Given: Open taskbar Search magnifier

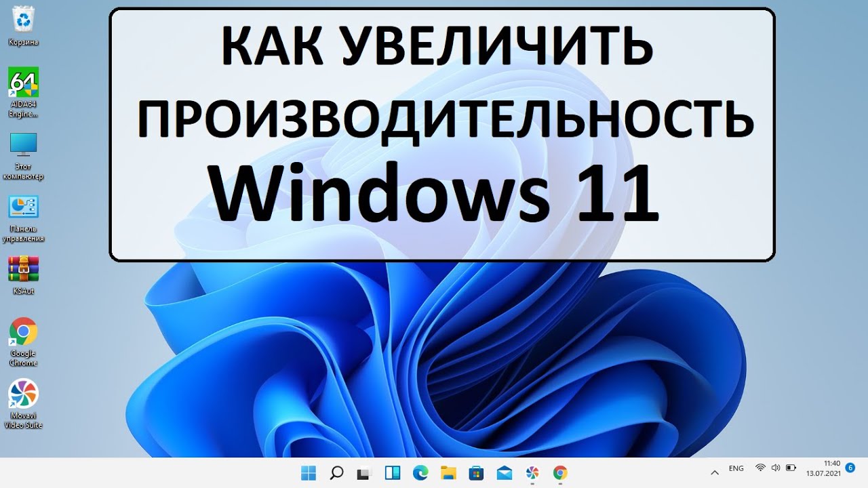Looking at the screenshot, I should (336, 472).
